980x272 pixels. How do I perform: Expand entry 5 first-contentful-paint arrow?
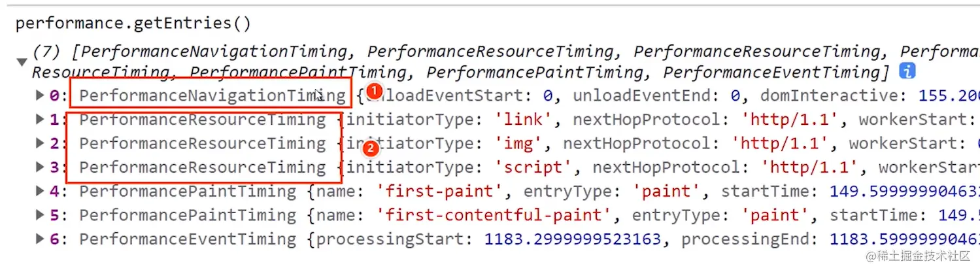click(x=41, y=215)
